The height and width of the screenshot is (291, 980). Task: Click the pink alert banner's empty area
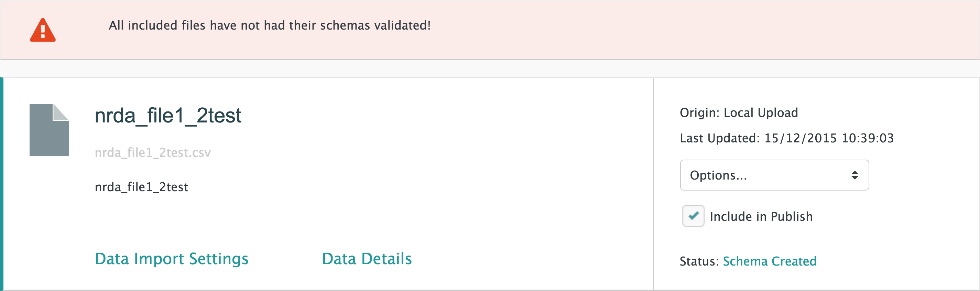click(685, 30)
